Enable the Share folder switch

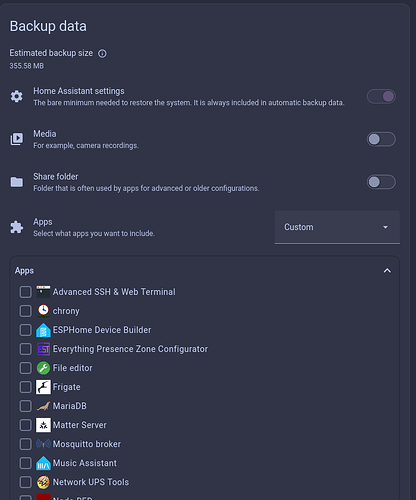(x=381, y=182)
